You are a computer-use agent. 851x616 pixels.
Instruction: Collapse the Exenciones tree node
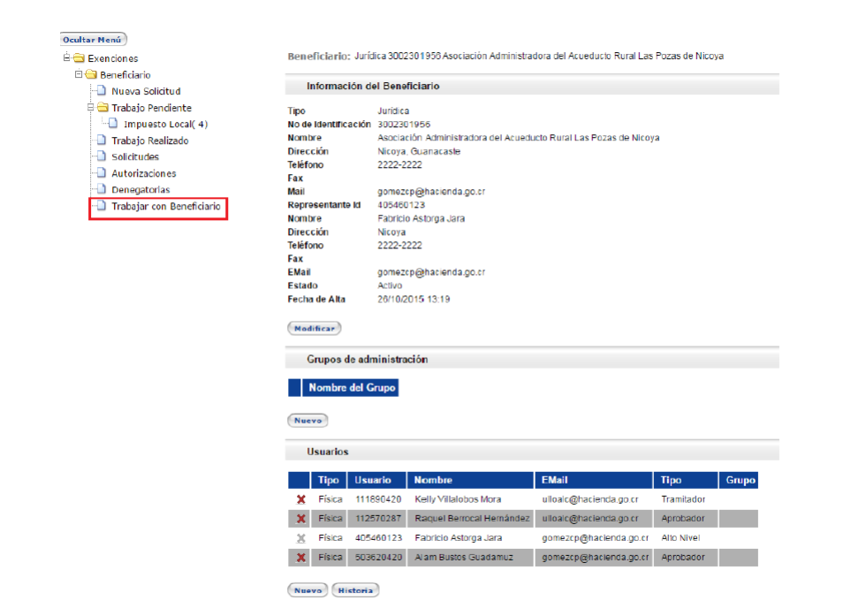pos(66,58)
